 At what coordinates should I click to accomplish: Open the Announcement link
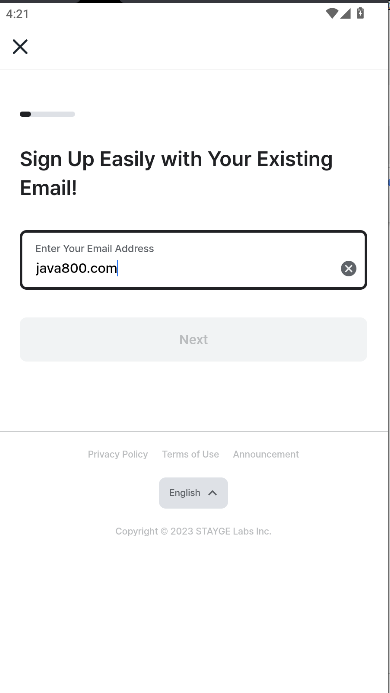[266, 454]
